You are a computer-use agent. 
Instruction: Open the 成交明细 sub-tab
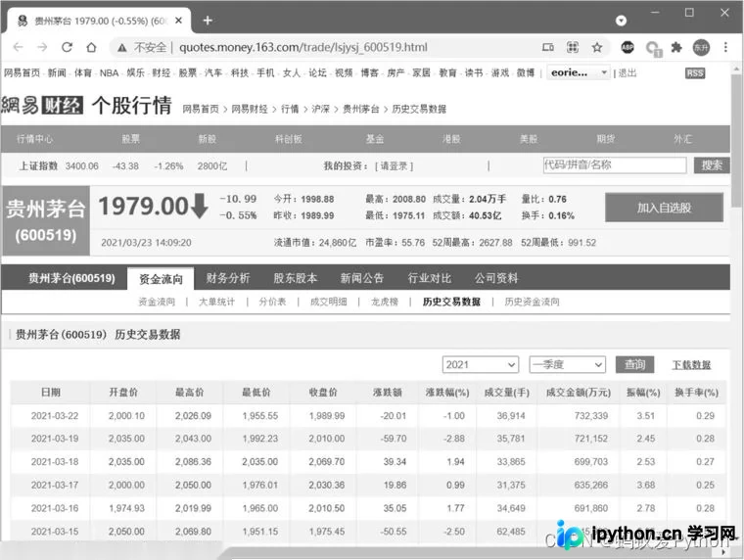click(x=328, y=302)
